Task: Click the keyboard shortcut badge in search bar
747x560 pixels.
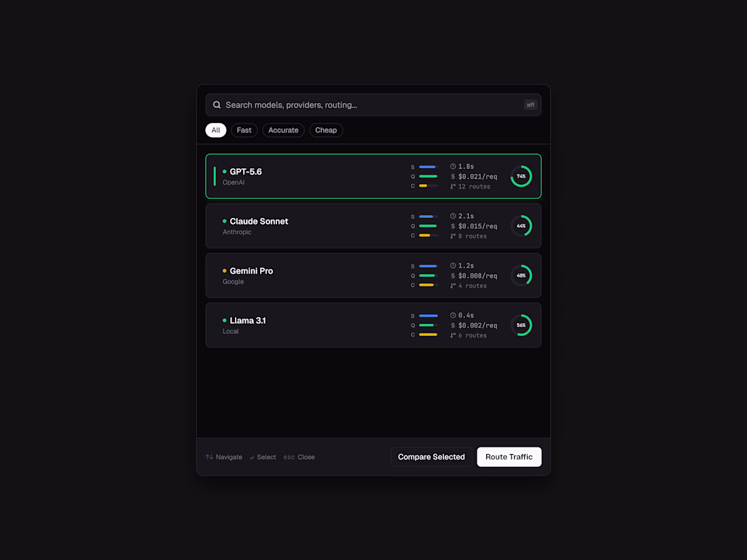Action: (x=530, y=105)
